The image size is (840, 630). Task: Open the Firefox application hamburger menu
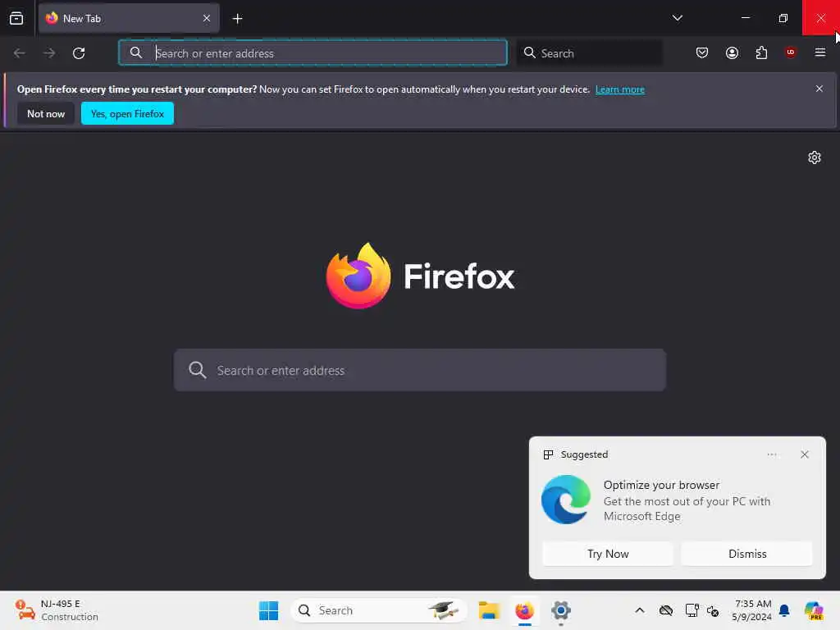coord(819,52)
